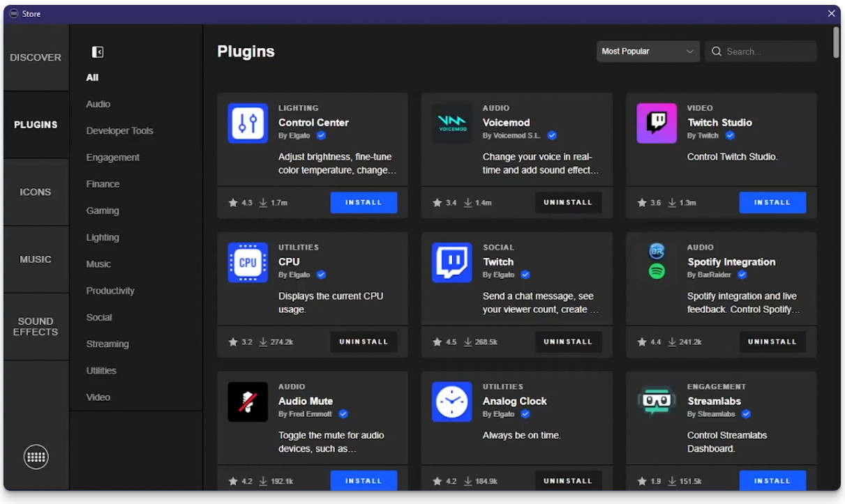Install the Streamlabs plugin
Viewport: 845px width, 504px height.
(772, 481)
